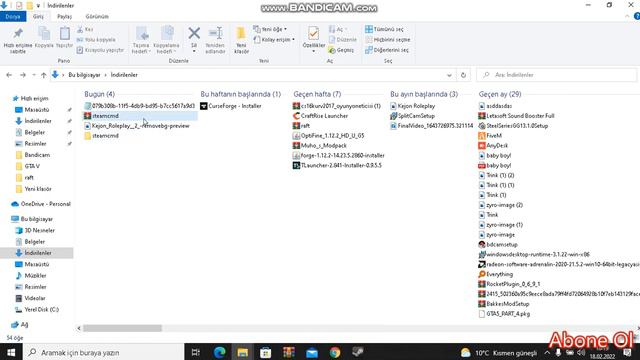This screenshot has height=360, width=640.
Task: Select bdcamsetup file icon
Action: (482, 244)
